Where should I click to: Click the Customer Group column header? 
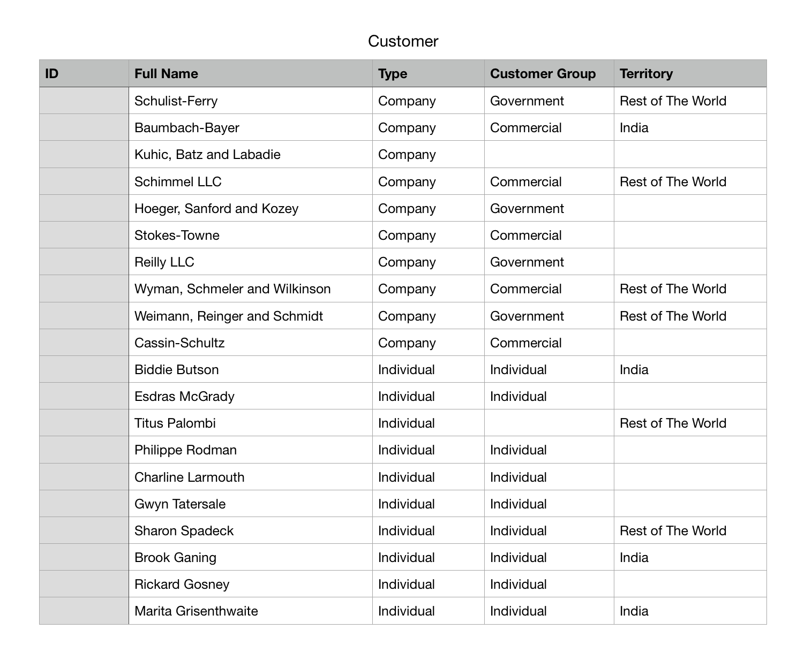548,74
